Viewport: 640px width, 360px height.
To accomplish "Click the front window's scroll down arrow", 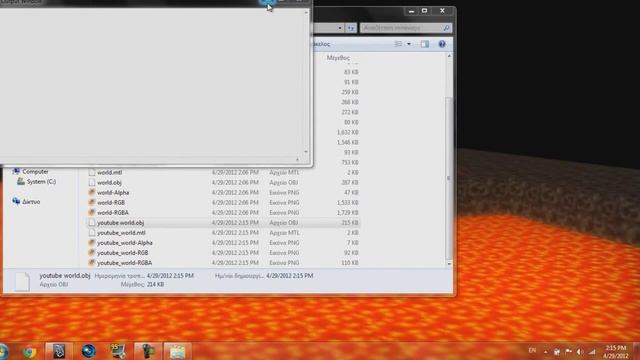I will click(x=306, y=152).
